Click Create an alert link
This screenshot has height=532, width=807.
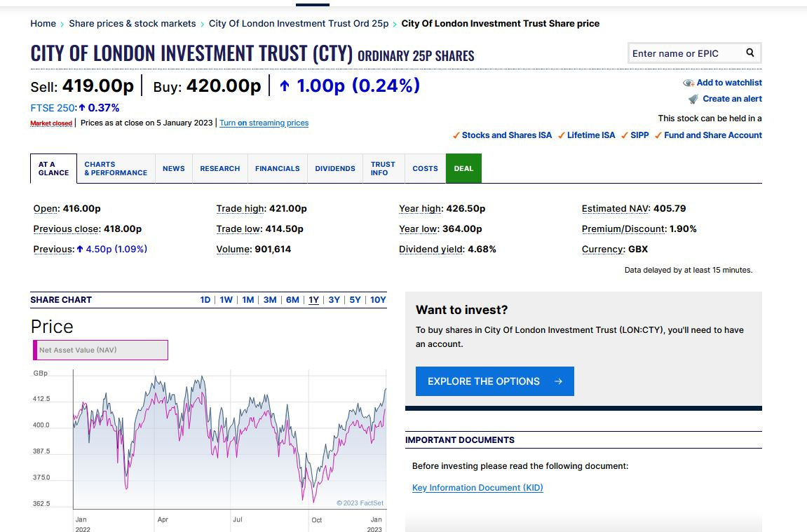tap(733, 99)
